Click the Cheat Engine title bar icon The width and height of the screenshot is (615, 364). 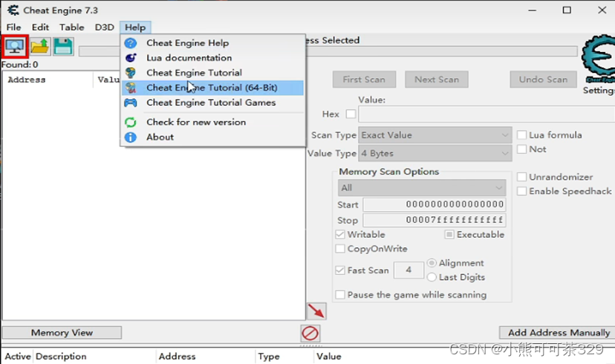[x=13, y=10]
